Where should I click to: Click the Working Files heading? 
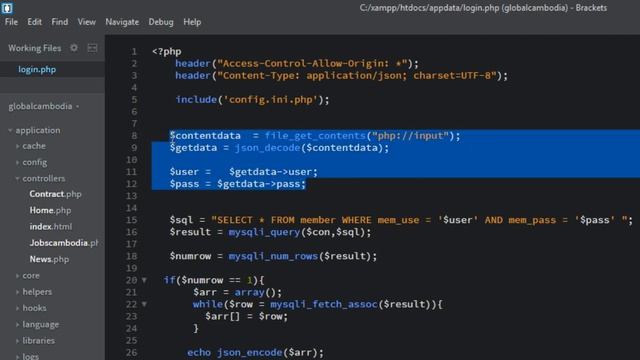[x=35, y=48]
